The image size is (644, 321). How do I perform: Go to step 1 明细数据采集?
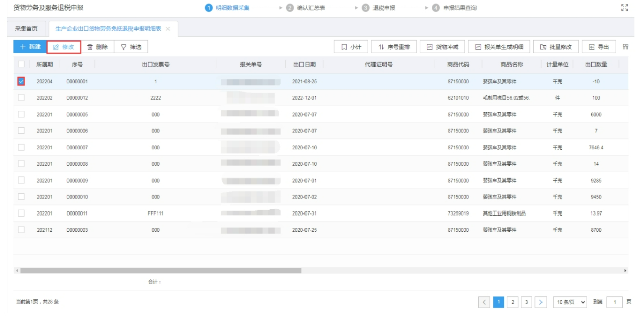[227, 8]
